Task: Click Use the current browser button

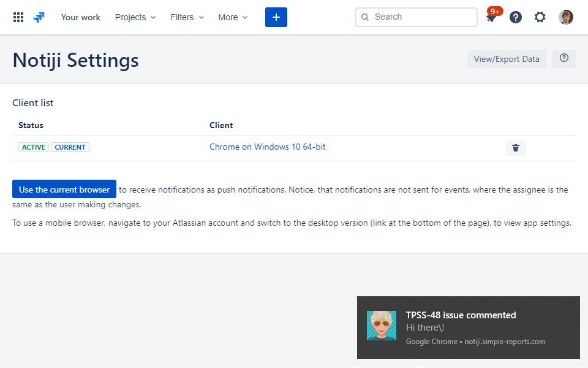Action: [x=64, y=190]
